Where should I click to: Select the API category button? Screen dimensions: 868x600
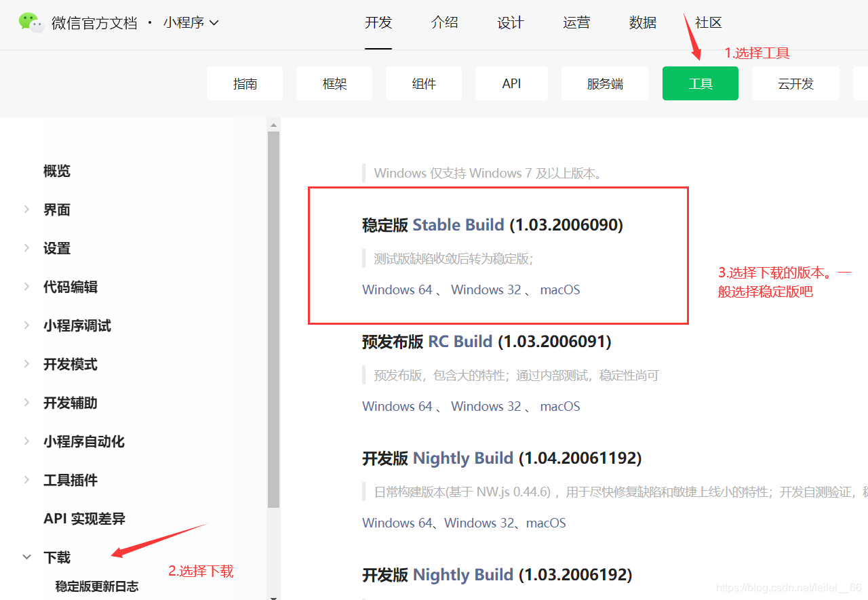point(511,83)
